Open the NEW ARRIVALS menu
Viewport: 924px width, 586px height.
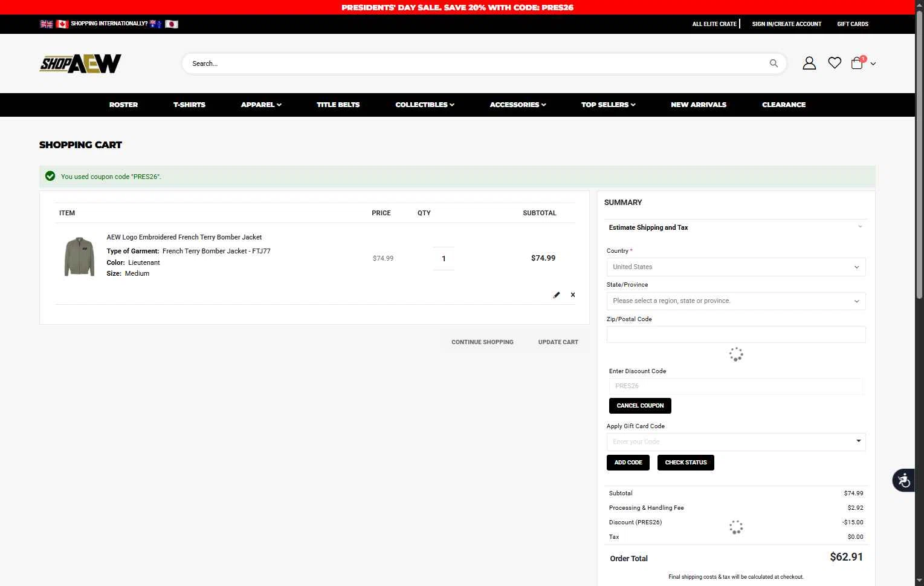699,105
